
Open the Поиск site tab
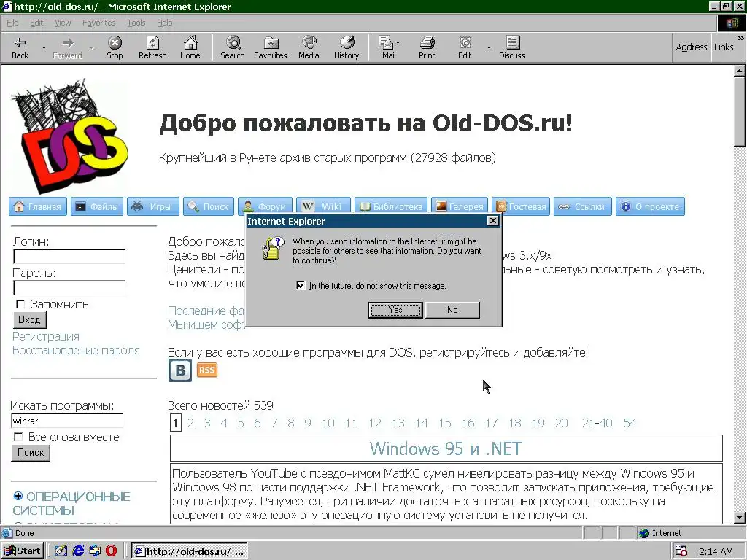pos(209,206)
